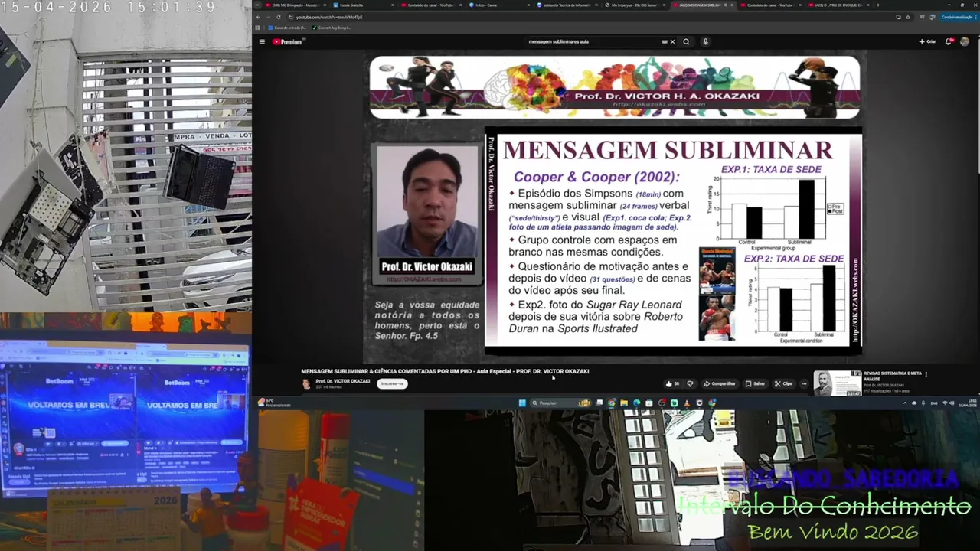Open the Caixa de entrada bookmark
The width and height of the screenshot is (980, 551).
288,28
